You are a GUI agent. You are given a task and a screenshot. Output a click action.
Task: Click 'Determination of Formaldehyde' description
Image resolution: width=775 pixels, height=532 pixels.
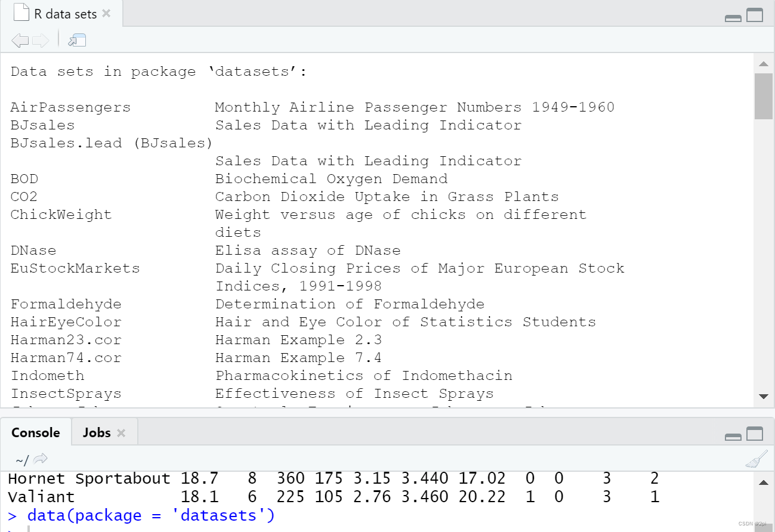click(x=350, y=304)
